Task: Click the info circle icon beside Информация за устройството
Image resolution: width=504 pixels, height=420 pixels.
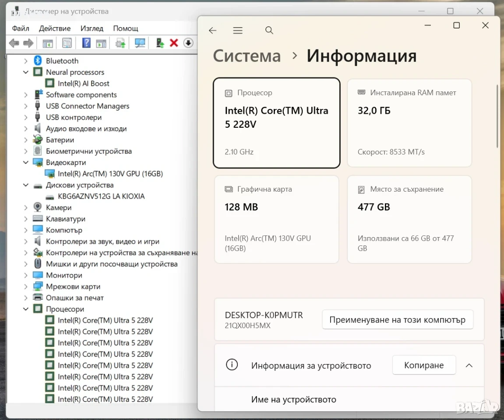Action: click(x=232, y=365)
